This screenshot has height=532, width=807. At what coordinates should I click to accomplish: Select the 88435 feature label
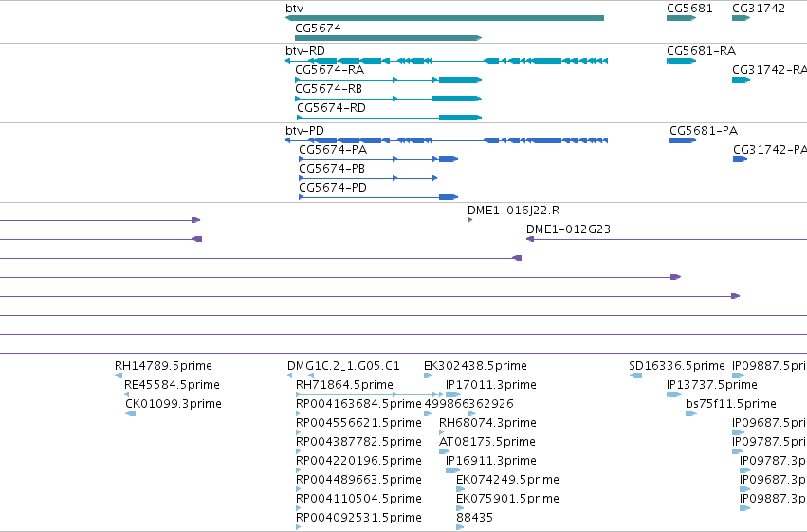pos(474,518)
